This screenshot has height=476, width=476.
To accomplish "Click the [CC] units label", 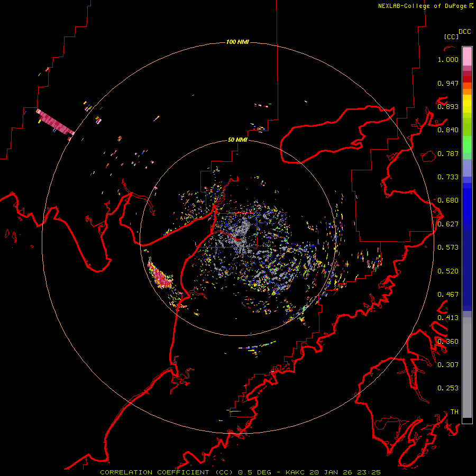I will click(x=452, y=36).
